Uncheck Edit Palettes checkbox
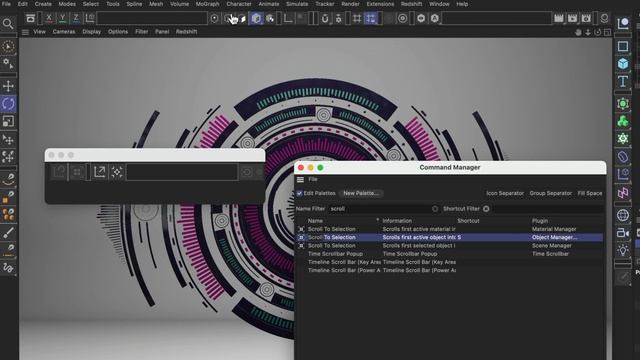This screenshot has width=640, height=360. point(300,193)
